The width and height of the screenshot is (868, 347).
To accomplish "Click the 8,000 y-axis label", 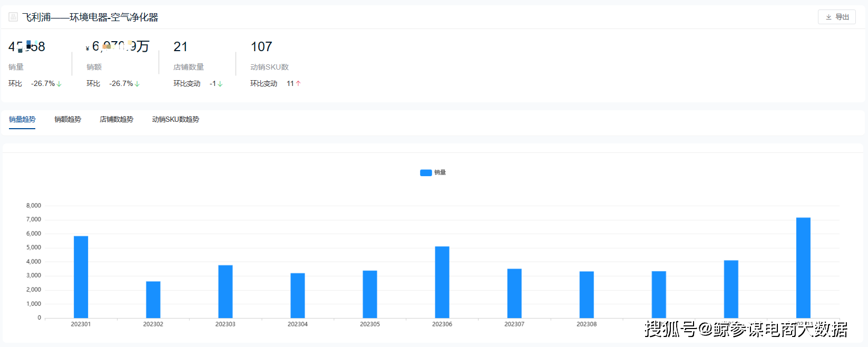I will [x=34, y=206].
